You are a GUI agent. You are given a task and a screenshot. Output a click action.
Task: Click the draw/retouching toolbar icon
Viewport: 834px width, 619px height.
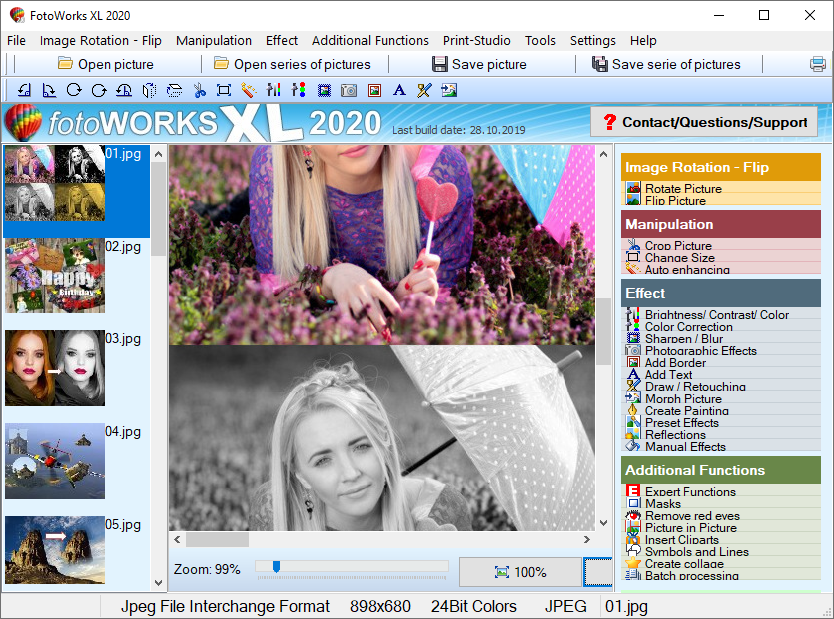point(424,90)
